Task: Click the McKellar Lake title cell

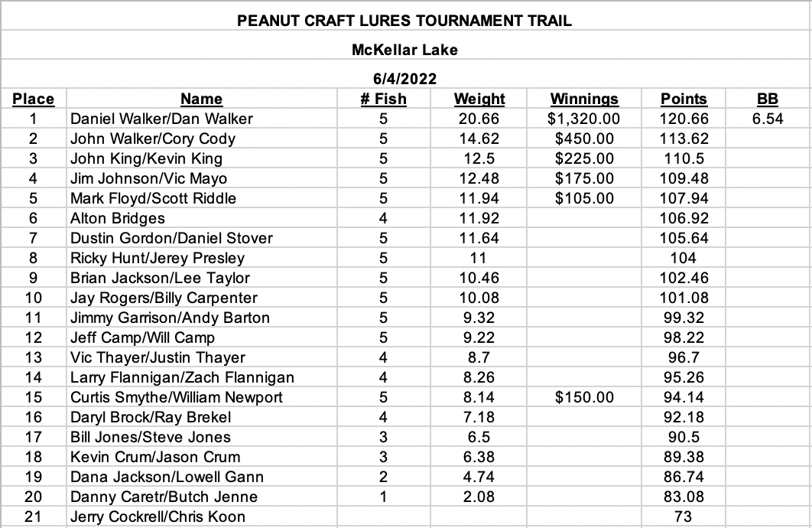Action: tap(405, 50)
